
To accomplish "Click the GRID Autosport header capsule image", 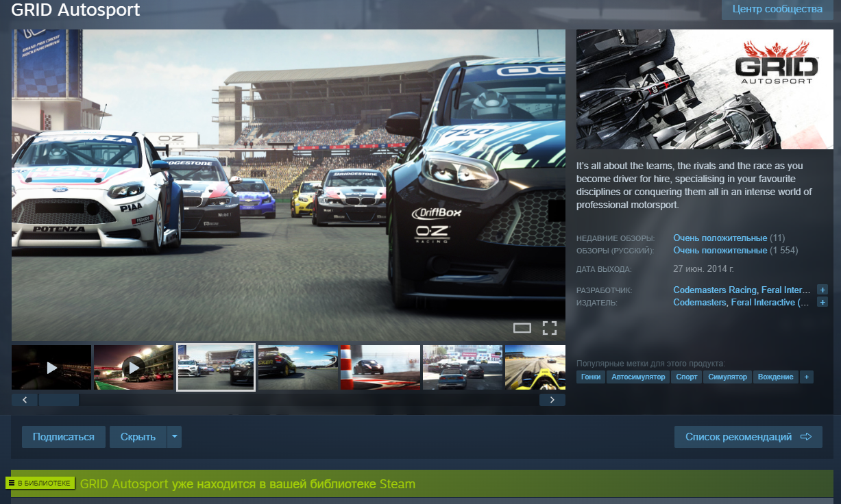I will click(x=705, y=89).
